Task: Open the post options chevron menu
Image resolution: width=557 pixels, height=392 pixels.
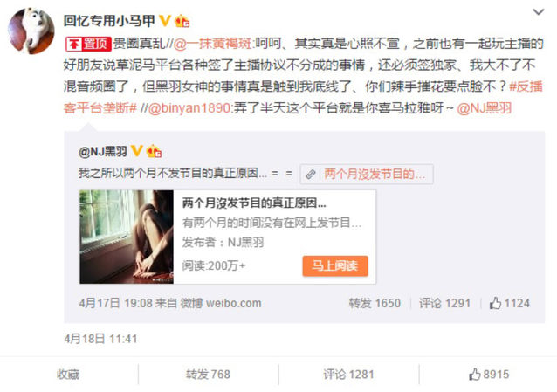Action: 538,12
